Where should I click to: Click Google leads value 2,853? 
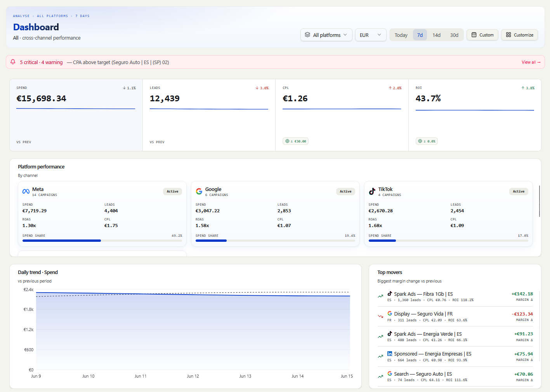pyautogui.click(x=284, y=211)
